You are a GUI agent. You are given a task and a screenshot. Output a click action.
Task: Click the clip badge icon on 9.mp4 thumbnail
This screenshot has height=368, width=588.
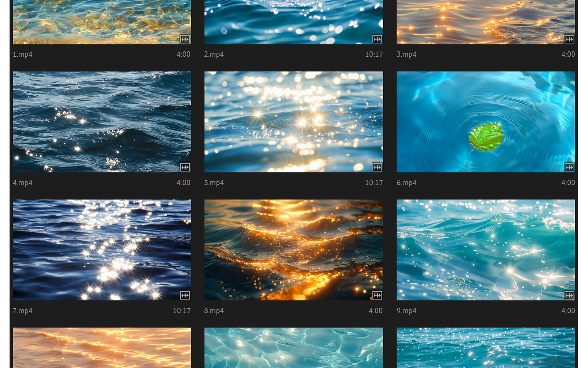[x=569, y=295]
